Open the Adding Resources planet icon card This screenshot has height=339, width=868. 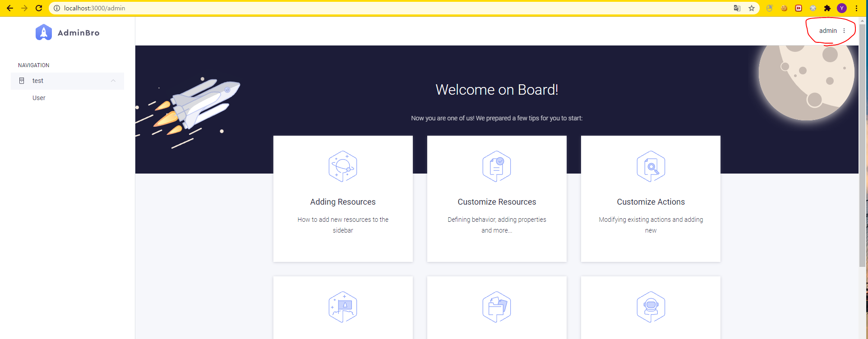343,166
